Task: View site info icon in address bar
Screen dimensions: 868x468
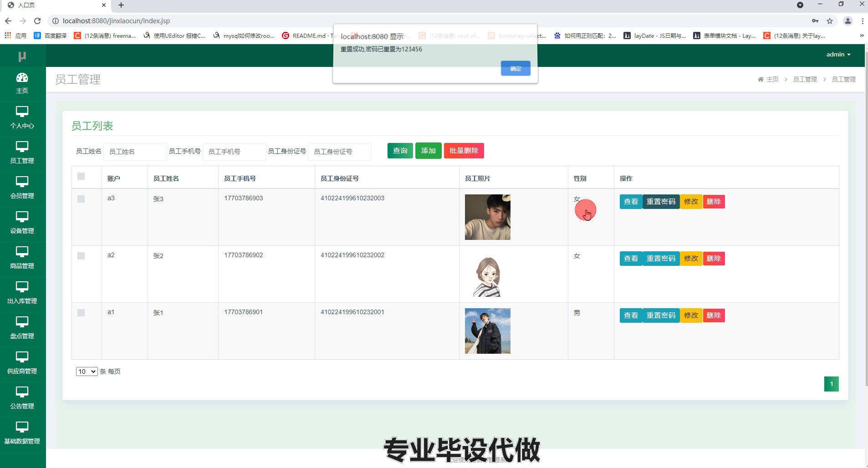Action: [55, 21]
